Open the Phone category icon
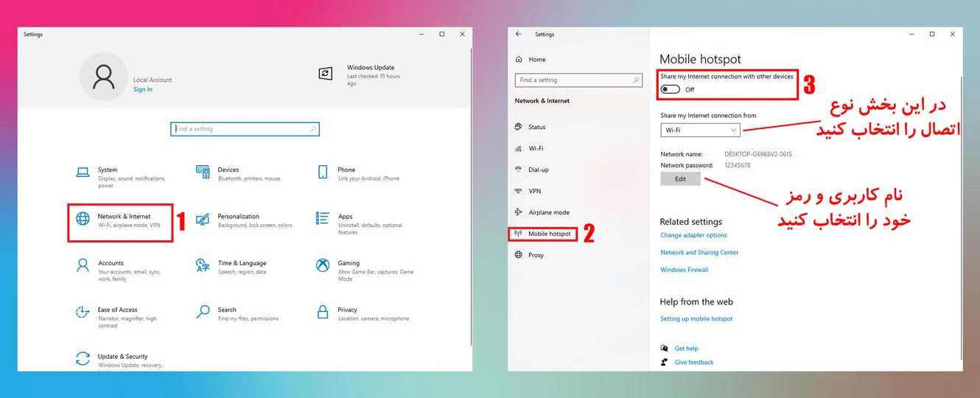Image resolution: width=980 pixels, height=398 pixels. pyautogui.click(x=323, y=172)
